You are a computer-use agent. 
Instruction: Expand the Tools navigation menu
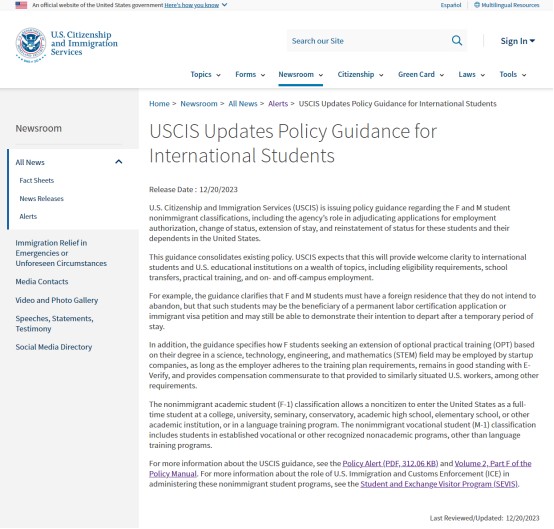[513, 75]
